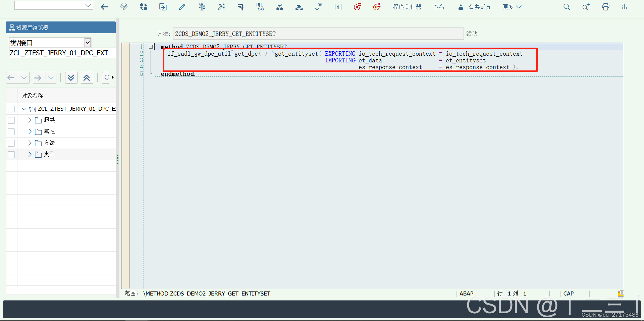Expand the 超类 tree node
644x321 pixels.
pyautogui.click(x=29, y=120)
